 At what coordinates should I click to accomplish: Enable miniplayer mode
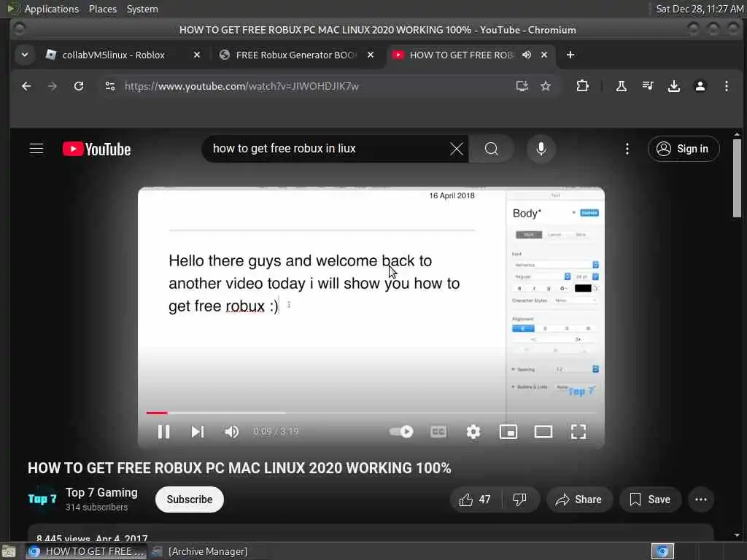508,432
